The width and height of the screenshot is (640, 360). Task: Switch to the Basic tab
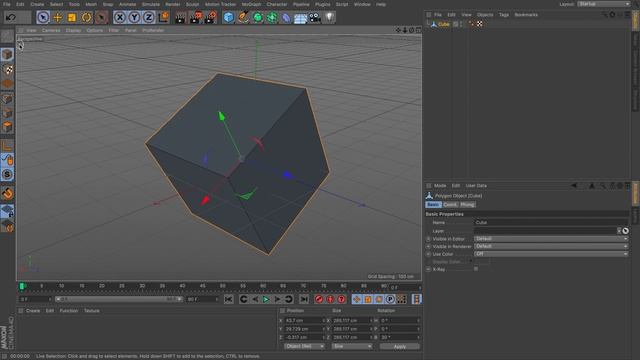coord(433,204)
